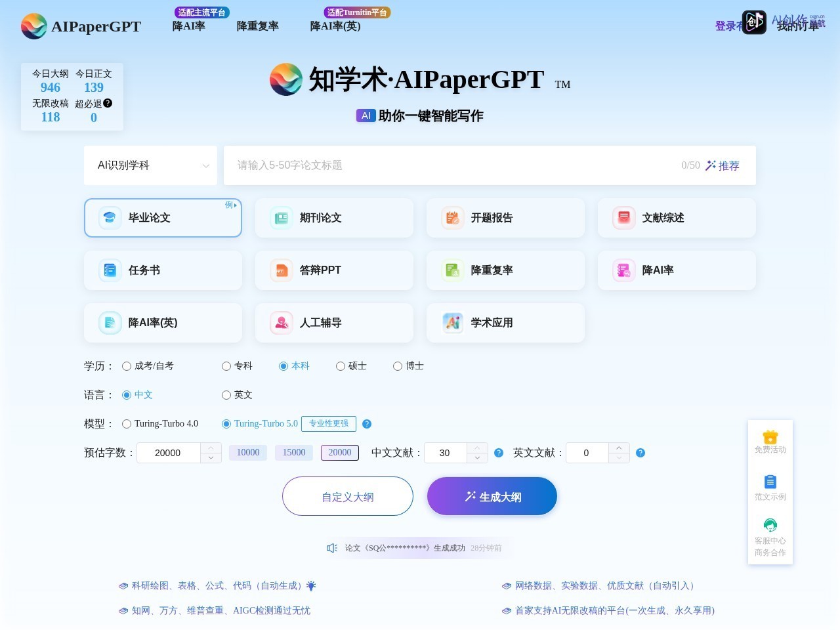
Task: Click the magic wand 推荐 icon
Action: click(710, 165)
